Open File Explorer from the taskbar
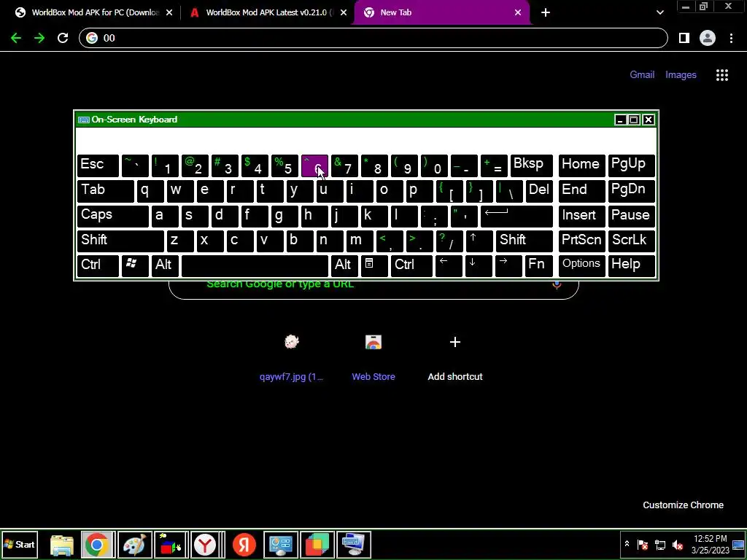 tap(61, 544)
